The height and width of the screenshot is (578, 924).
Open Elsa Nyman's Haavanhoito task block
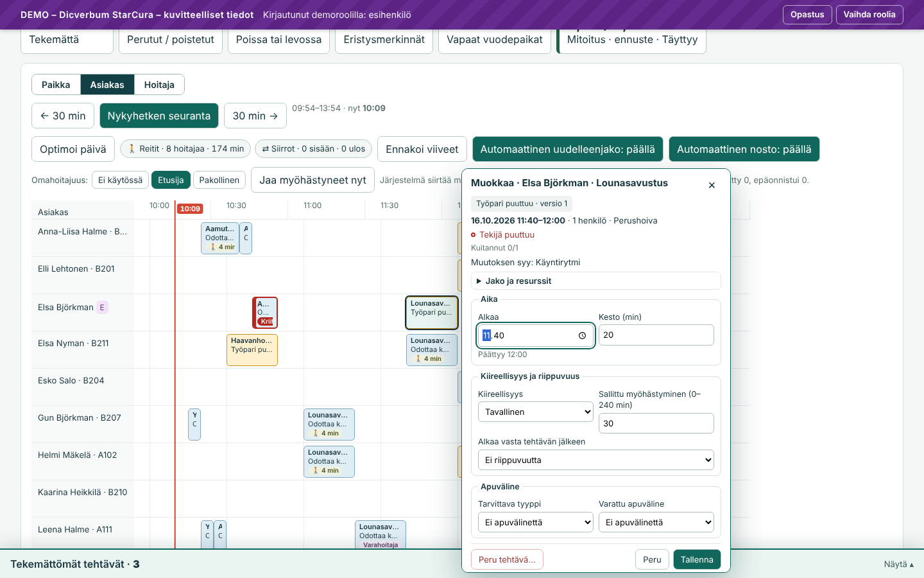tap(252, 350)
